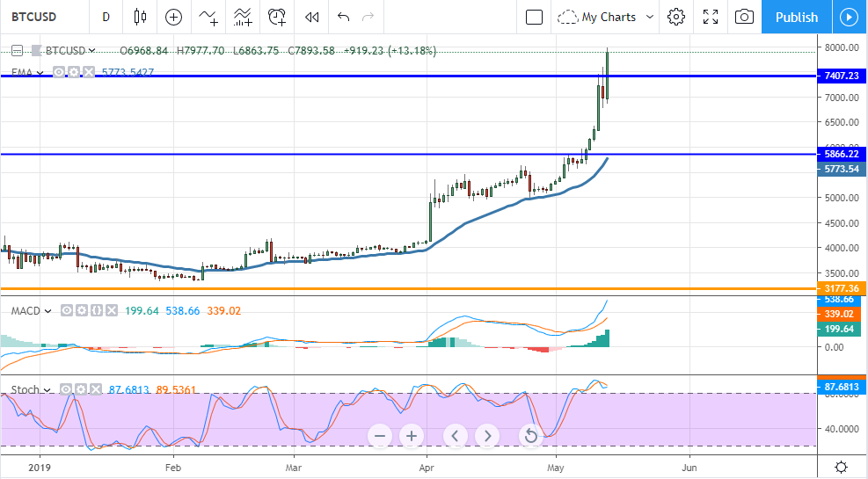Open Stoch indicator settings gear
The width and height of the screenshot is (868, 479).
81,390
